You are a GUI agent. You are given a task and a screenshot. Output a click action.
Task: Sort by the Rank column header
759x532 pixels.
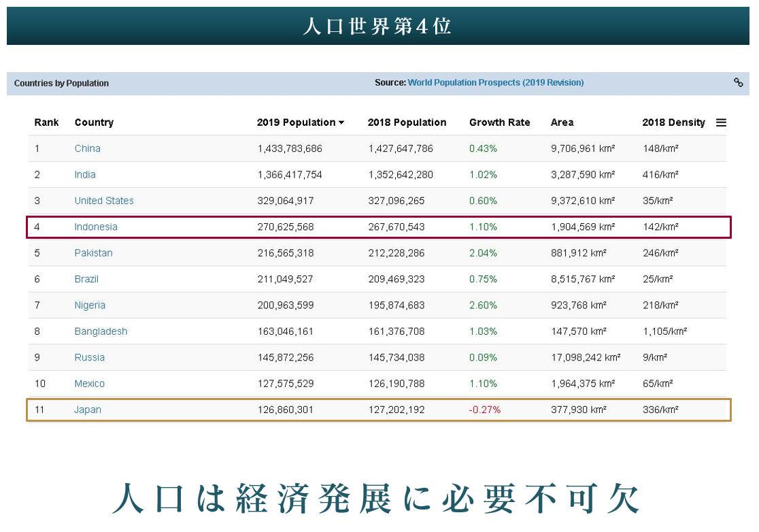click(x=46, y=123)
